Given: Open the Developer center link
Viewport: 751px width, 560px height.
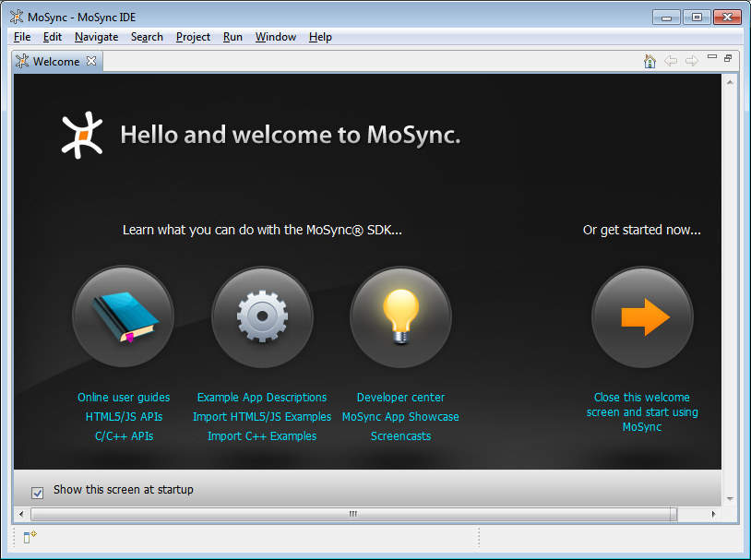Looking at the screenshot, I should pyautogui.click(x=401, y=397).
